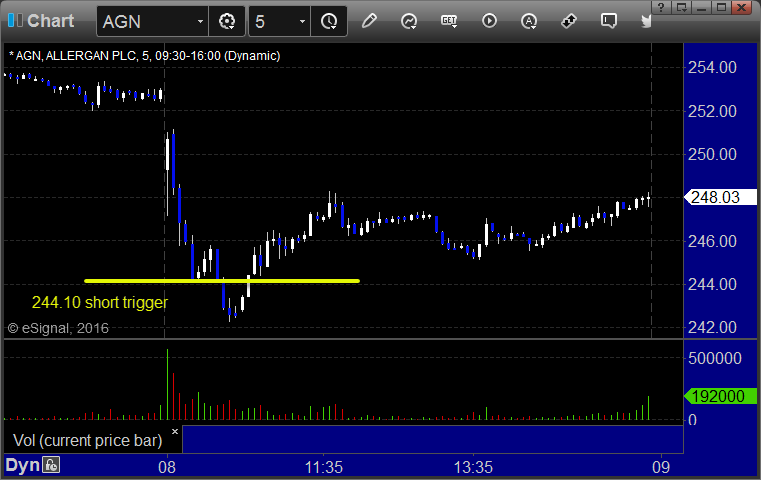The width and height of the screenshot is (761, 480).
Task: Click the 09 date axis label
Action: (x=661, y=467)
